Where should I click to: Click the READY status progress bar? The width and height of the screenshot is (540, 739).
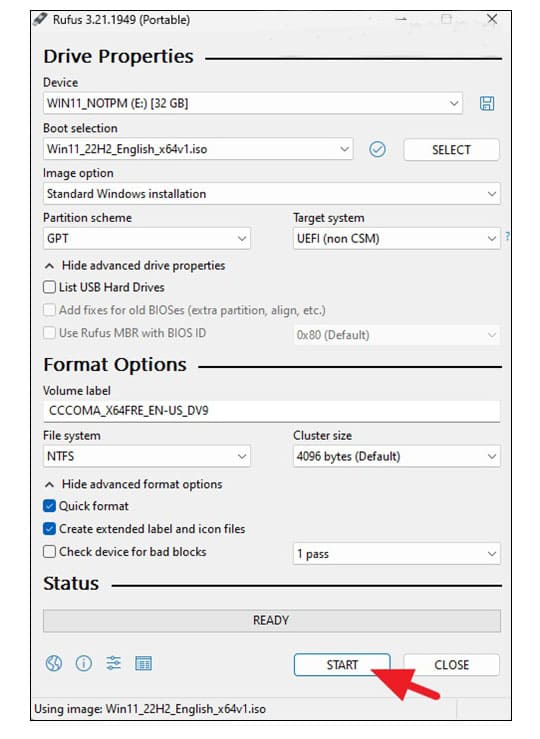[x=271, y=620]
